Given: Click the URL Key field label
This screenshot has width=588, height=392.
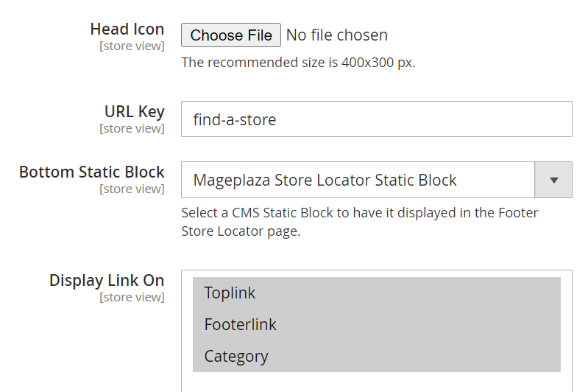Looking at the screenshot, I should click(x=135, y=112).
